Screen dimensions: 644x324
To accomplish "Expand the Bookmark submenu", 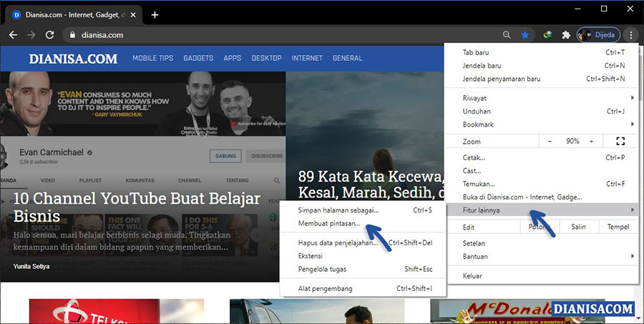I will pyautogui.click(x=542, y=124).
